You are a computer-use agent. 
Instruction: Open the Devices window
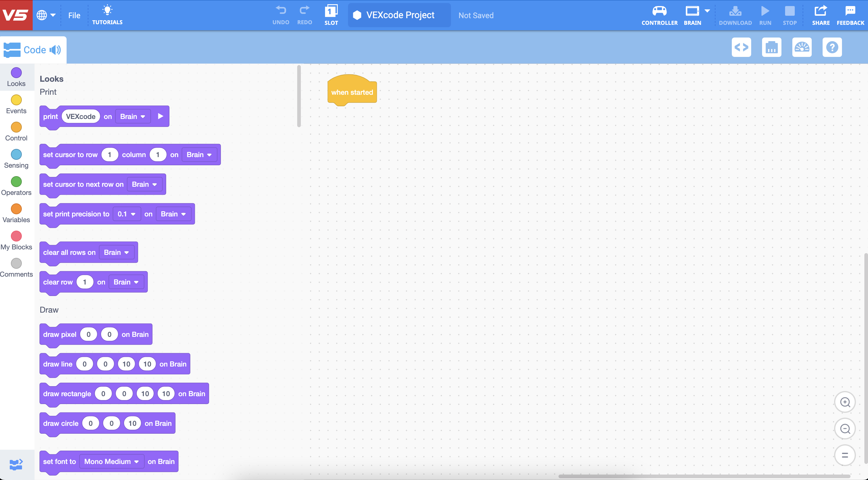[x=772, y=47]
